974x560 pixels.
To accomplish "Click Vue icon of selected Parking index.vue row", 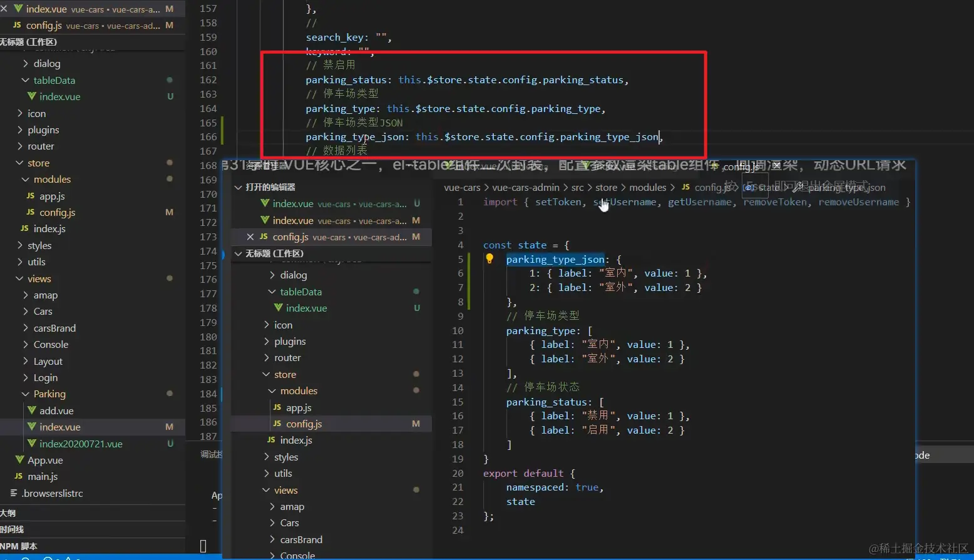I will 31,427.
